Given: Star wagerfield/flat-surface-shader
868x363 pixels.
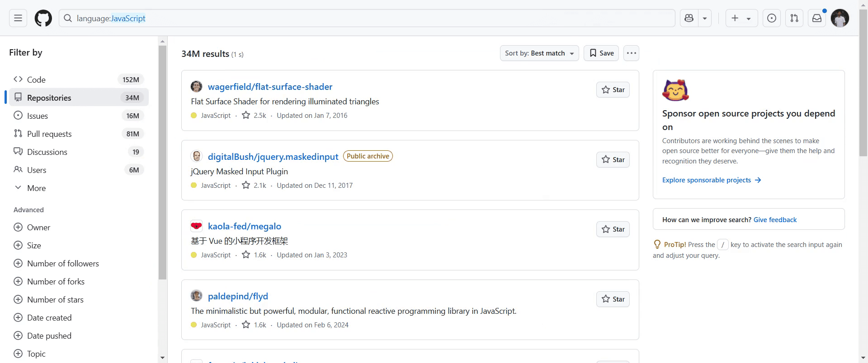Looking at the screenshot, I should tap(613, 90).
